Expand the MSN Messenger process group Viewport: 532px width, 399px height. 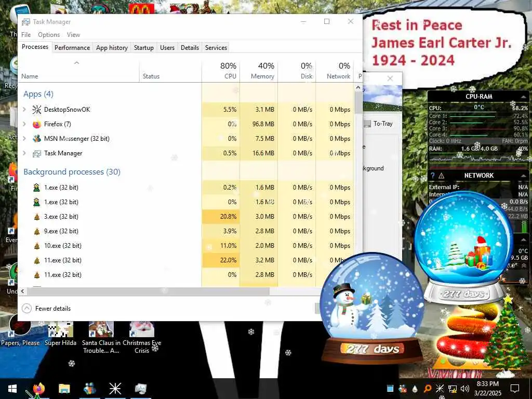(x=24, y=138)
